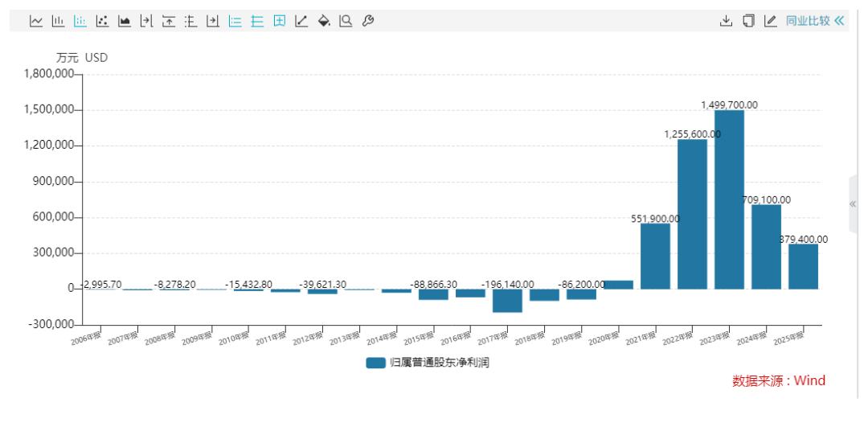
Task: Open the 同业比较 peer comparison link
Action: pyautogui.click(x=807, y=21)
